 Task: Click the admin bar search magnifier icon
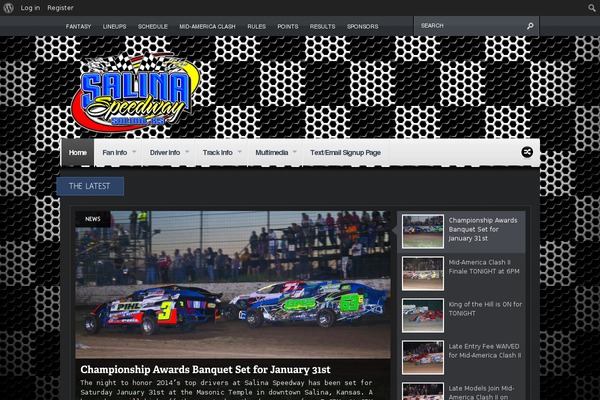[x=592, y=8]
